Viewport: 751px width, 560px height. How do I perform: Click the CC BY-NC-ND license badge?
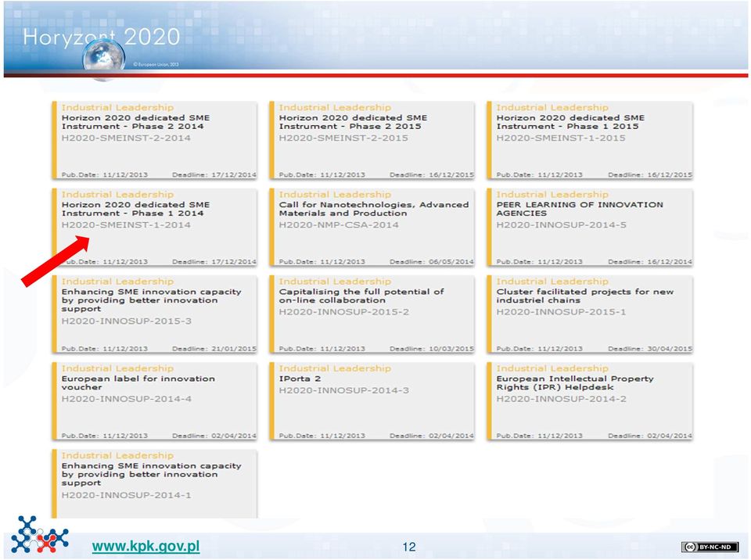pos(710,547)
